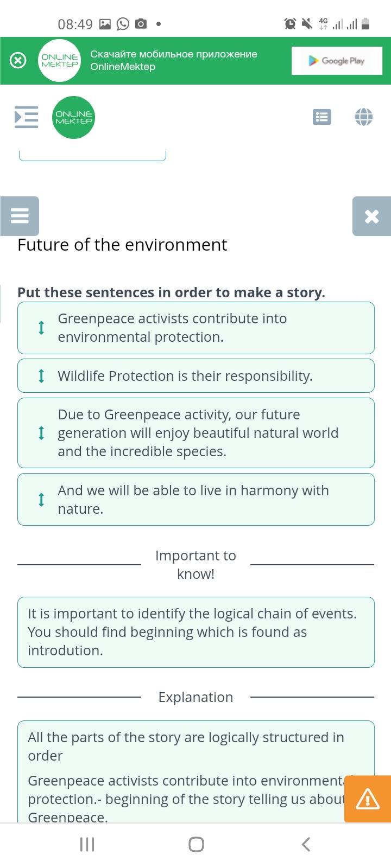Select 'And we will be able to live' card
The width and height of the screenshot is (391, 868).
point(196,499)
